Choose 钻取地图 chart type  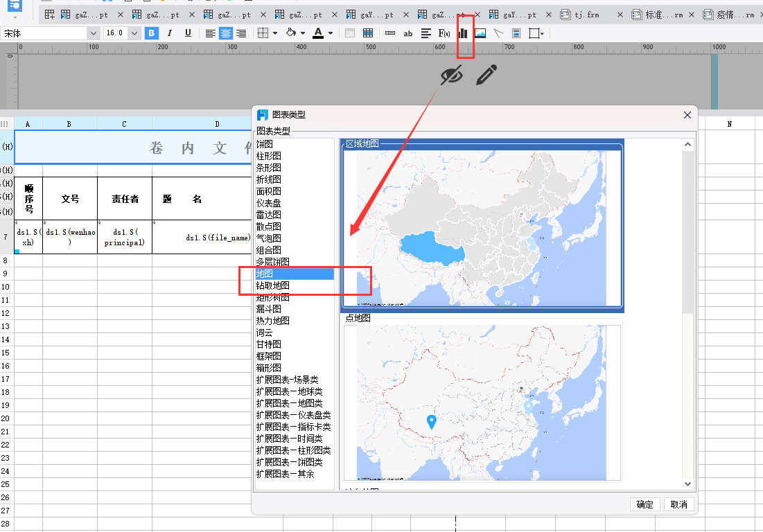[x=273, y=285]
